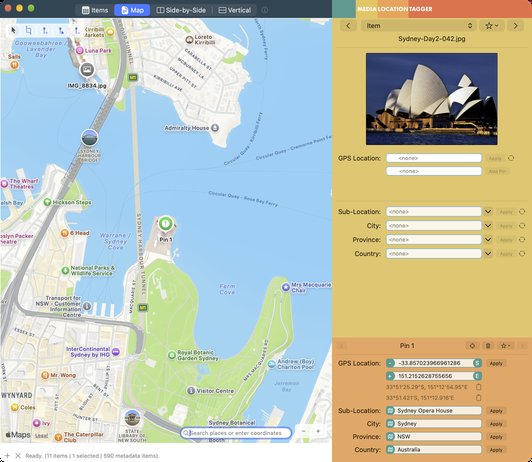Click the State Library photo marker

(x=132, y=418)
